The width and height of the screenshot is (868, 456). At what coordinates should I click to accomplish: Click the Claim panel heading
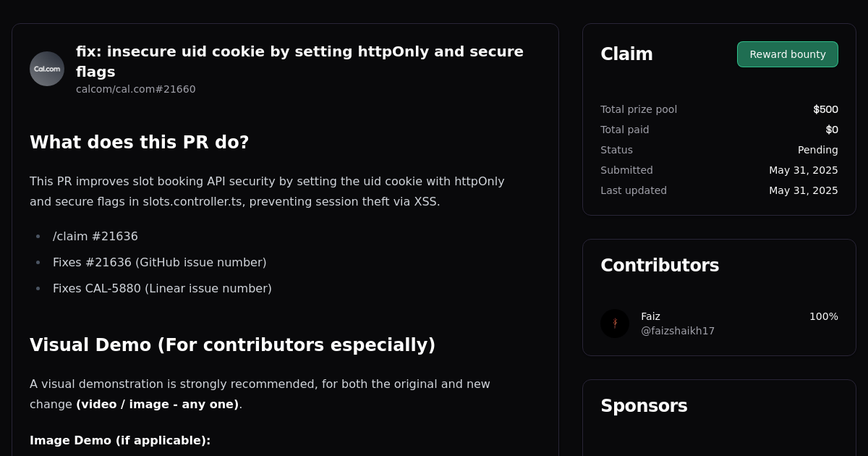[x=626, y=54]
